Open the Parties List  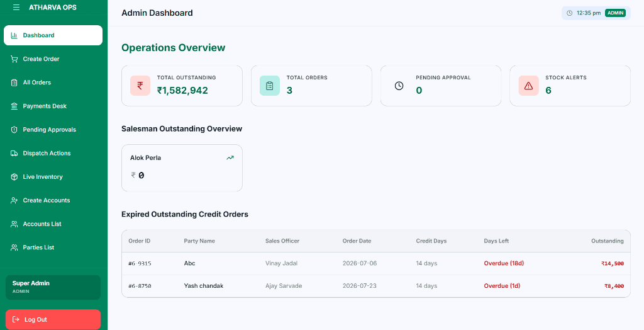tap(53, 247)
